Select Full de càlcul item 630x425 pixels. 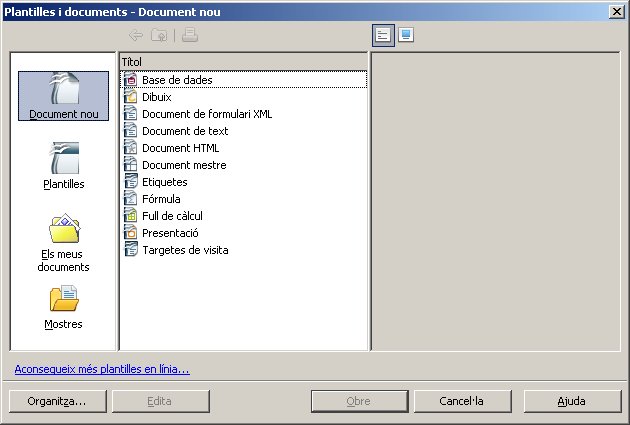click(174, 216)
